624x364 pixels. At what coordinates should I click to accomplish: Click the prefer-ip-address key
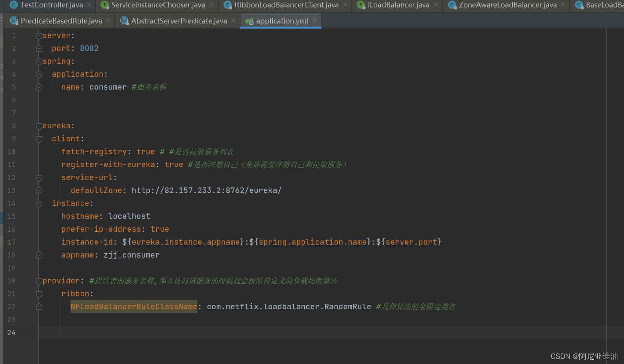pyautogui.click(x=101, y=229)
